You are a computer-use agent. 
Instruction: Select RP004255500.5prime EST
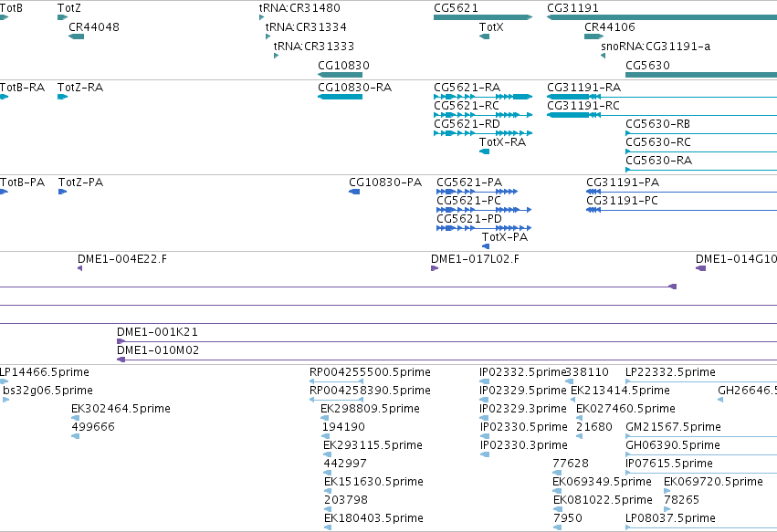(337, 381)
